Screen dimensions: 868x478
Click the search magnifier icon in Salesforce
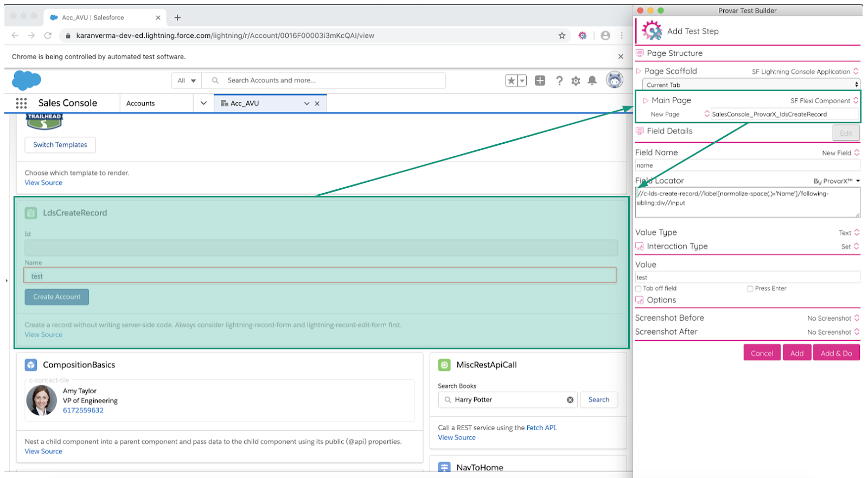point(215,80)
